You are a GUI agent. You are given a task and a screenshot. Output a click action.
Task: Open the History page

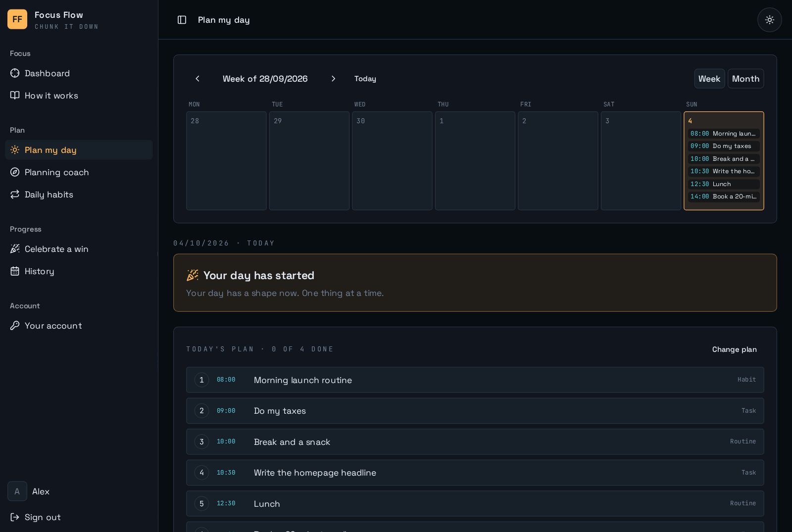click(x=79, y=271)
